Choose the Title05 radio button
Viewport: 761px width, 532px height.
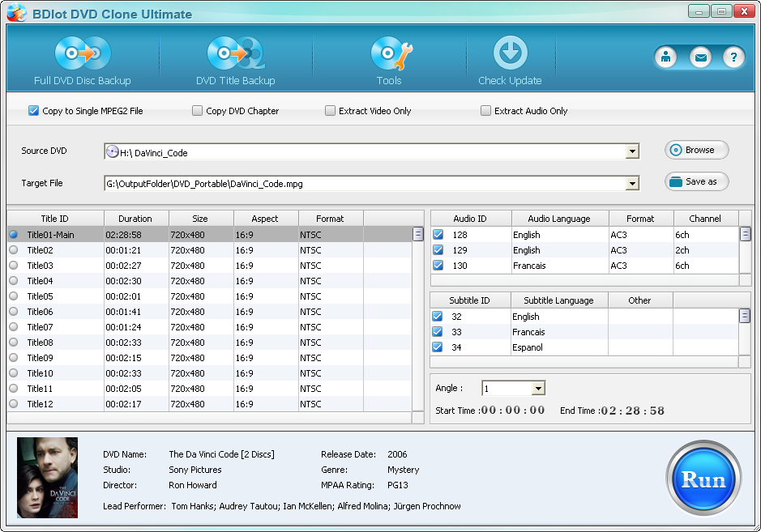(x=14, y=296)
